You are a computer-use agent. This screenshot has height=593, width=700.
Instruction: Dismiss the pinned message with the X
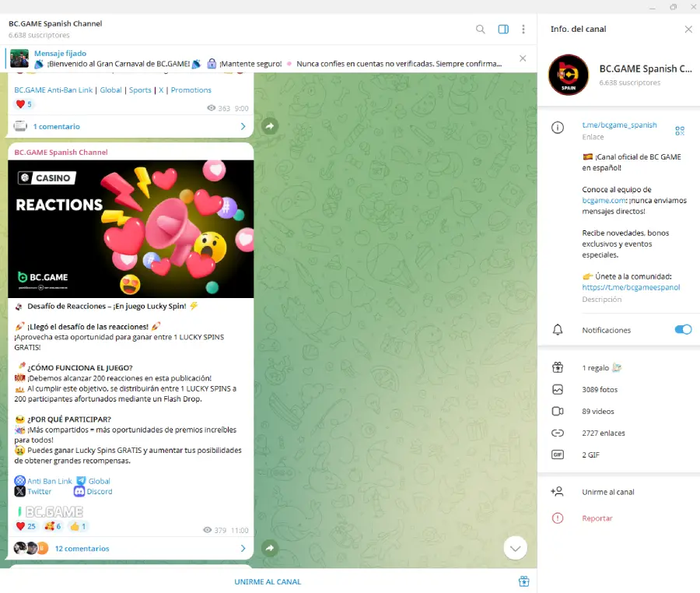(x=522, y=58)
